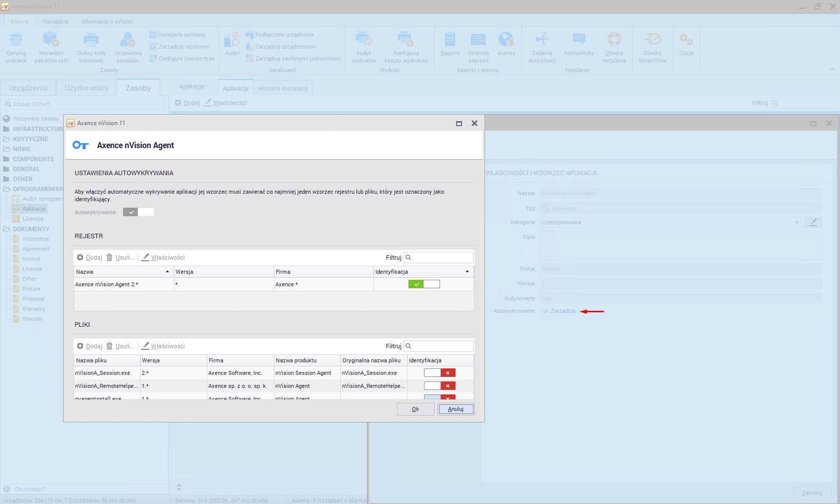
Task: Click Usuń trash icon in Pliki section
Action: (x=109, y=346)
